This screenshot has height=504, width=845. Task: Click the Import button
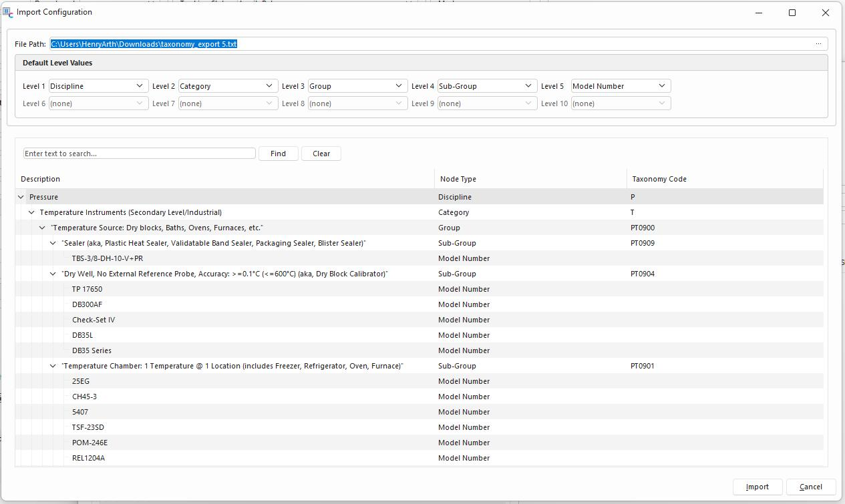click(x=757, y=487)
